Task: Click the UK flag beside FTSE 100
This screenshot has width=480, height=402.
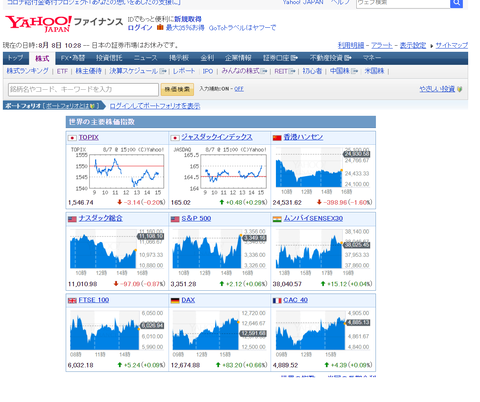Action: click(x=72, y=301)
